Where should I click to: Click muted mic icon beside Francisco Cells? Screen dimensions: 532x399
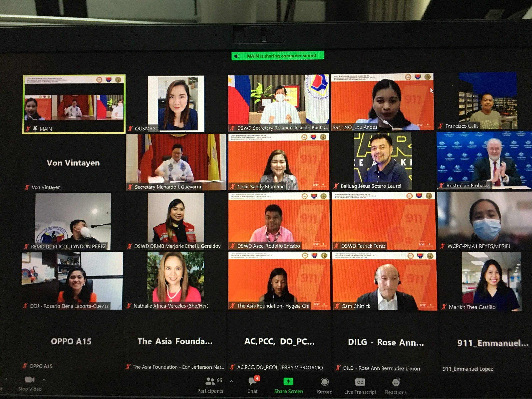click(441, 126)
